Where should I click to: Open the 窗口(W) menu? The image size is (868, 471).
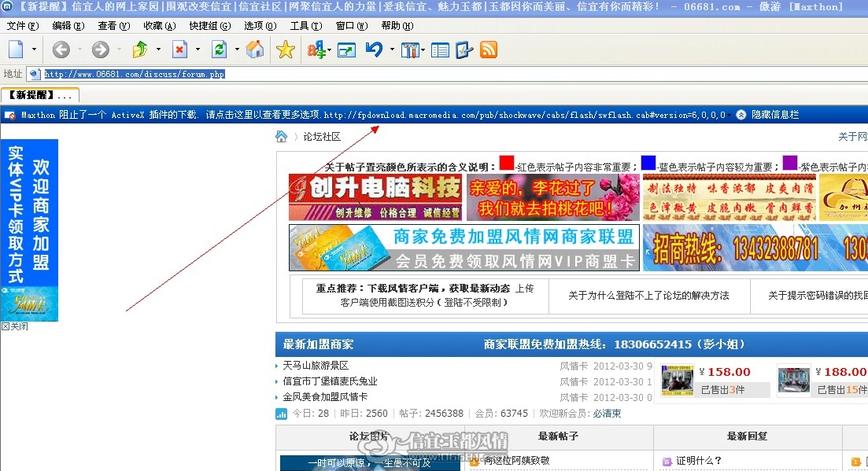(x=352, y=26)
